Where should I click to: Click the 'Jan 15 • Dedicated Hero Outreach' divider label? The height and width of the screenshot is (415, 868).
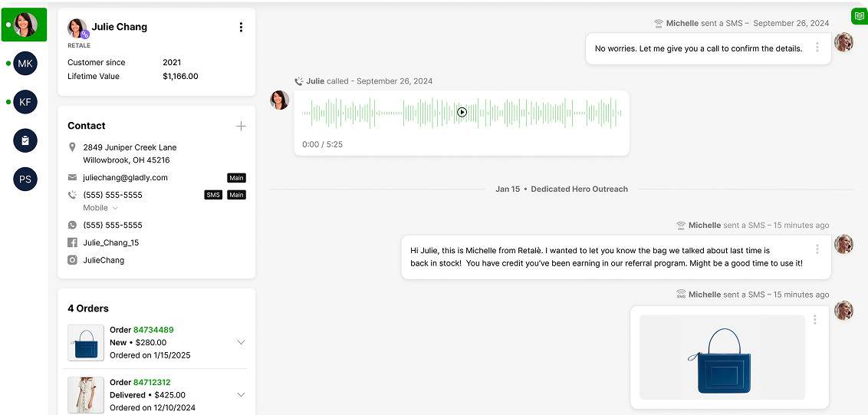[x=561, y=189]
